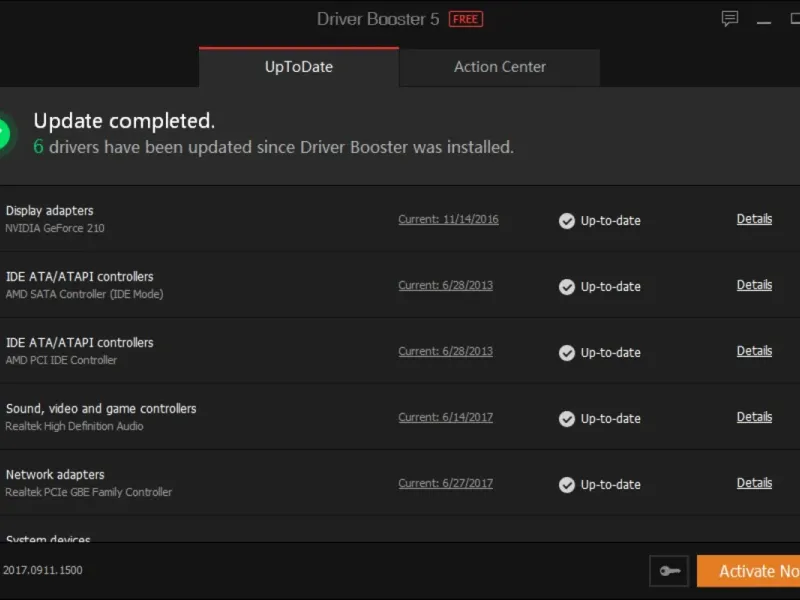Viewport: 800px width, 600px height.
Task: Select the Network adapters row title
Action: 55,474
